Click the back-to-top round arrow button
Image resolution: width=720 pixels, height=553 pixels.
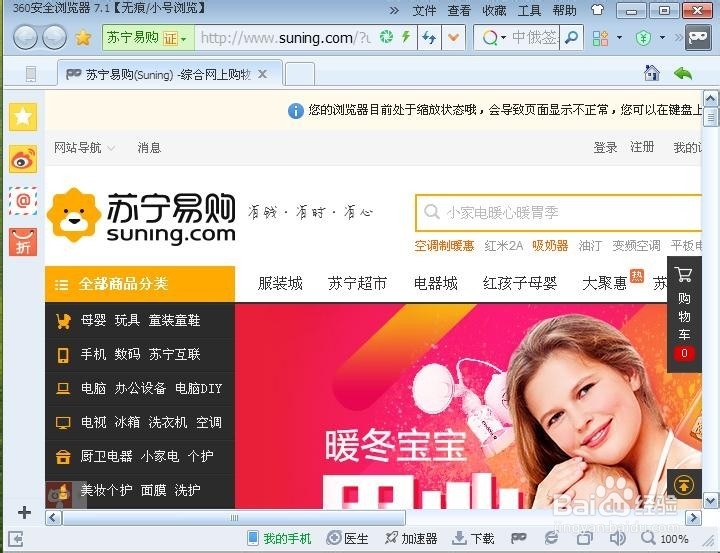[684, 484]
